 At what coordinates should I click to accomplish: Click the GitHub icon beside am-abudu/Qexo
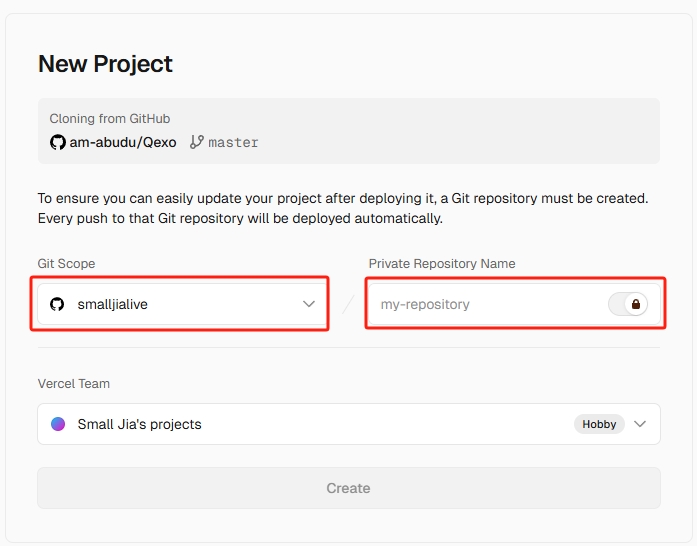(58, 142)
